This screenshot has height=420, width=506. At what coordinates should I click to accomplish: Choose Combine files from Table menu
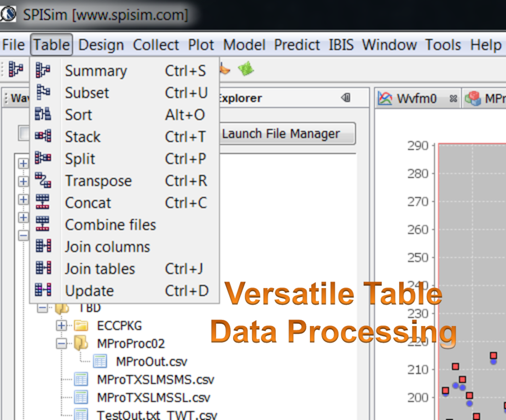point(110,225)
